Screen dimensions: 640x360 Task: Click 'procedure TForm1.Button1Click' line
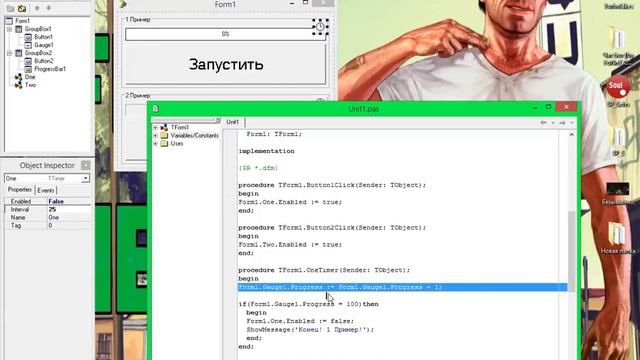pyautogui.click(x=332, y=185)
